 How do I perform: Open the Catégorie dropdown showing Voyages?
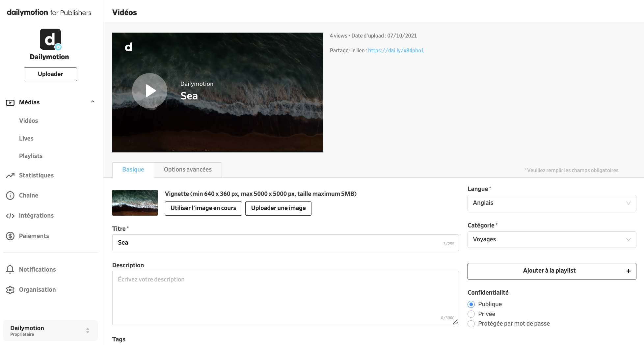(x=552, y=240)
